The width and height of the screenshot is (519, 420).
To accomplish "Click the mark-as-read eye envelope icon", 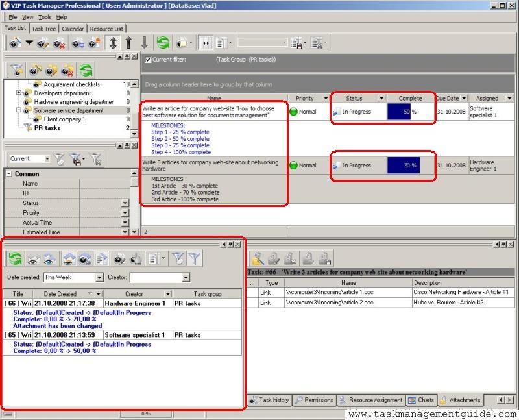I will [x=32, y=259].
